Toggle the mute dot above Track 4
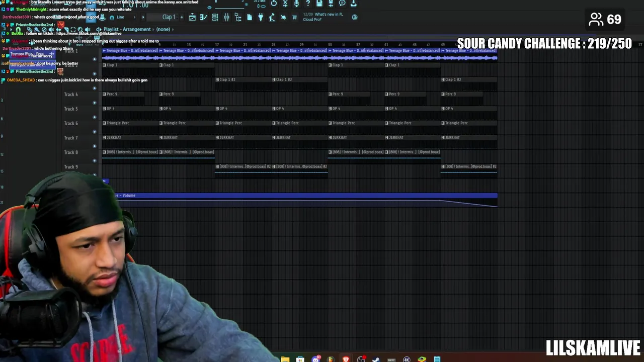The height and width of the screenshot is (362, 644). point(94,88)
